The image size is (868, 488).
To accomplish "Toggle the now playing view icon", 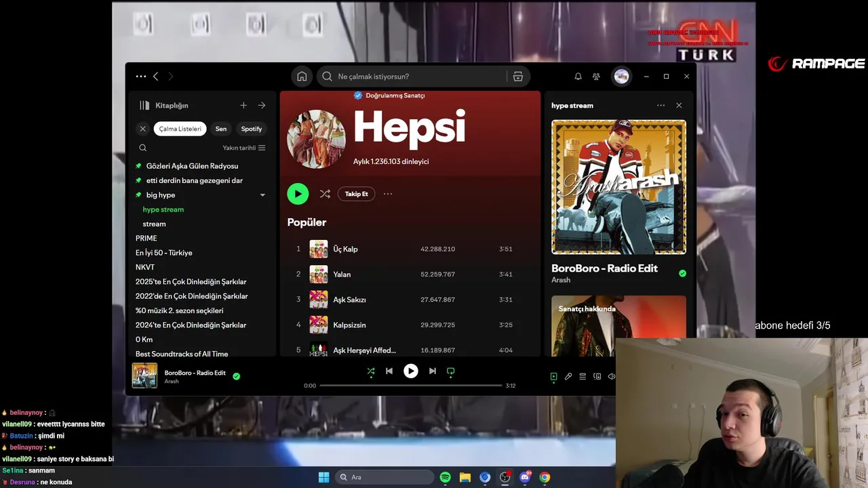I will [553, 376].
